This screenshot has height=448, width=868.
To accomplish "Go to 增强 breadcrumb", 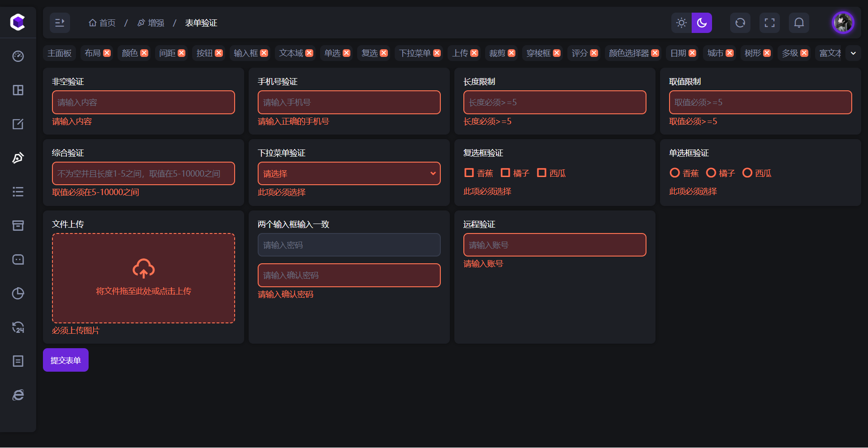I will pyautogui.click(x=151, y=23).
